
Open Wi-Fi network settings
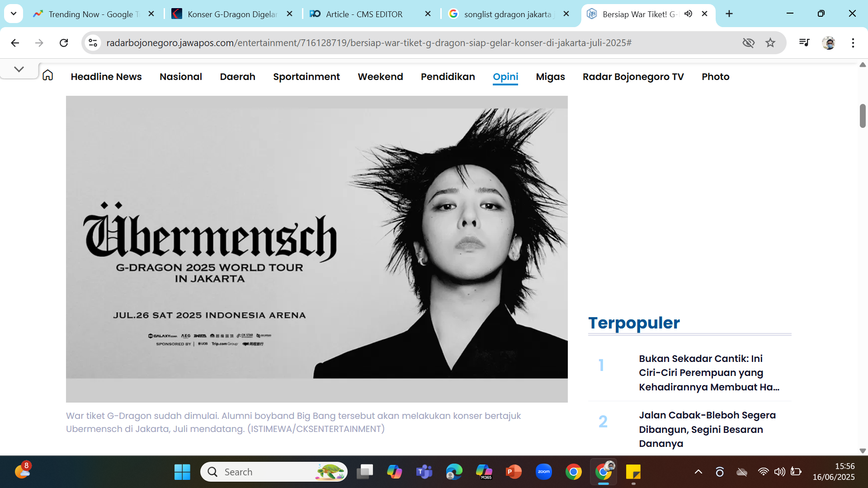pyautogui.click(x=763, y=472)
